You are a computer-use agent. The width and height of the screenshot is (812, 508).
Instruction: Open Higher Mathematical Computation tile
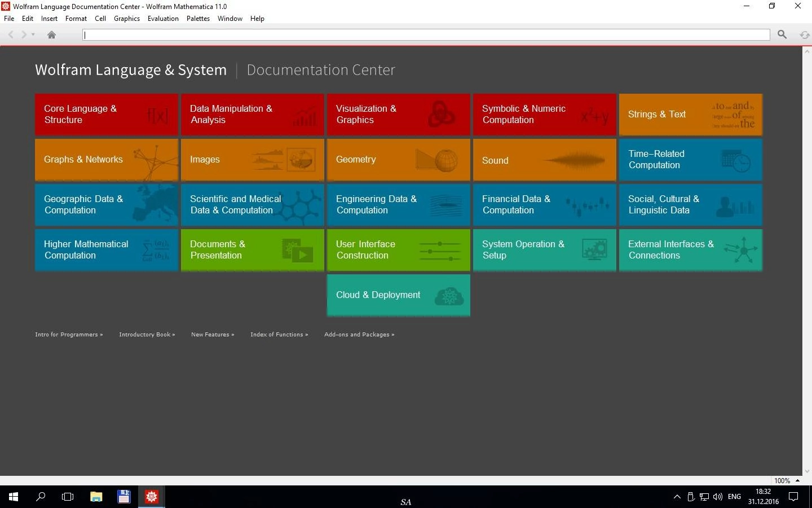coord(107,250)
